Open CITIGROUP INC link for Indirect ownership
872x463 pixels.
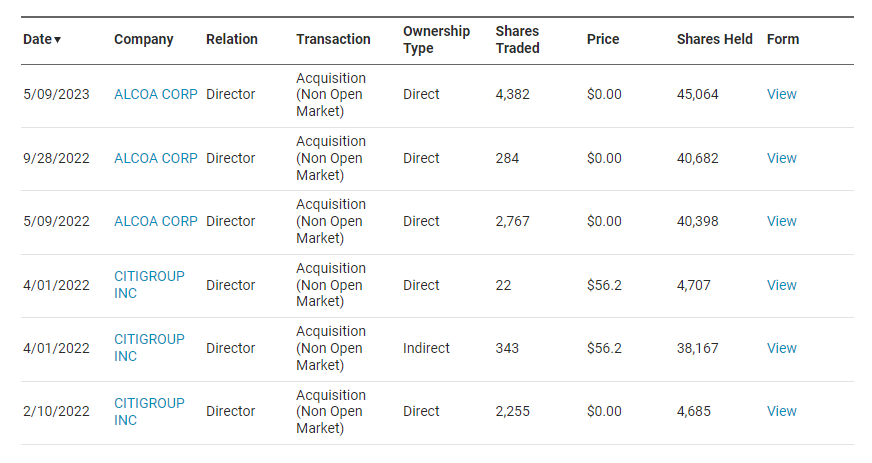coord(149,348)
